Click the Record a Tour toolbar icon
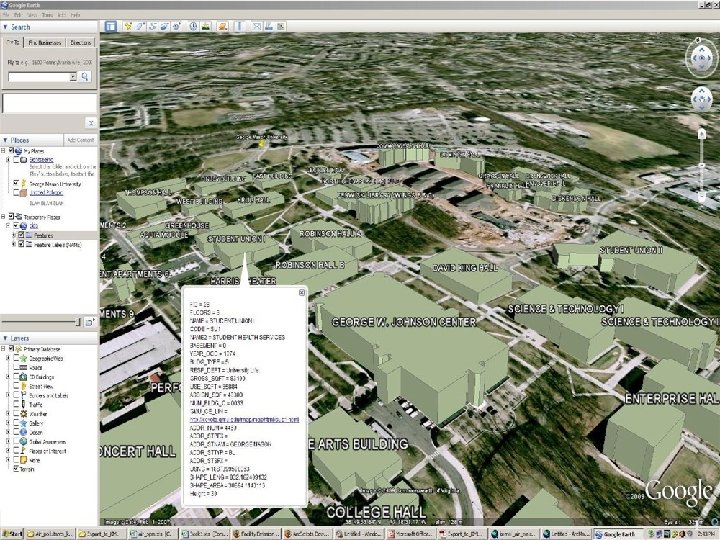Viewport: 720px width, 540px height. point(177,27)
